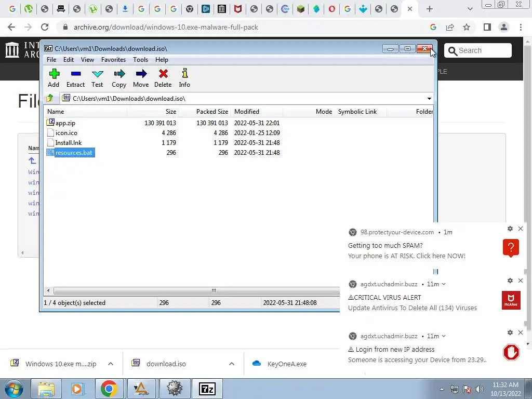
Task: Select the icon.ico file
Action: click(x=66, y=133)
